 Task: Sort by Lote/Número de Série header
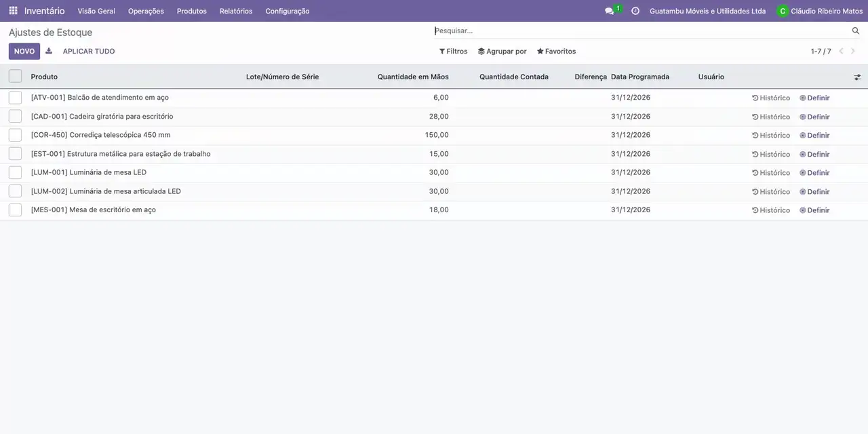(x=282, y=77)
